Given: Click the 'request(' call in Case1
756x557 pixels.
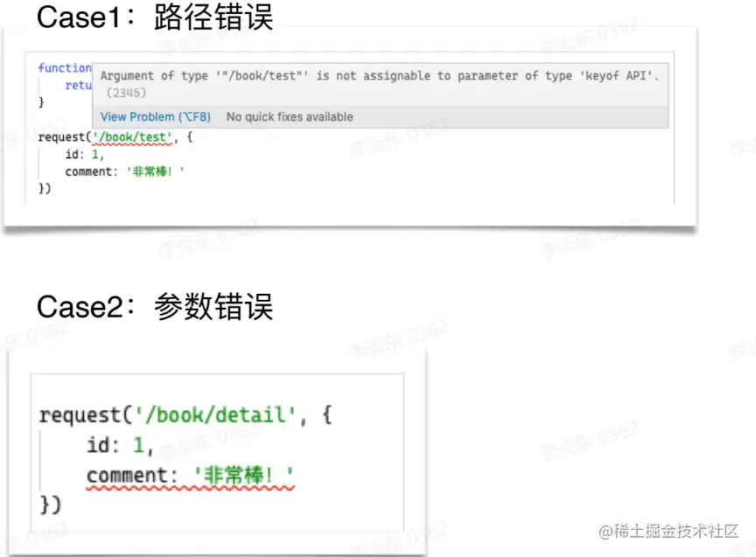Looking at the screenshot, I should (65, 137).
